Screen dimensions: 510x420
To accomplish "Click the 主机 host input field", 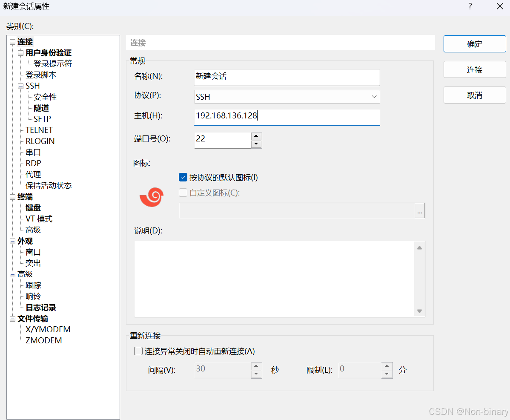I will point(287,117).
